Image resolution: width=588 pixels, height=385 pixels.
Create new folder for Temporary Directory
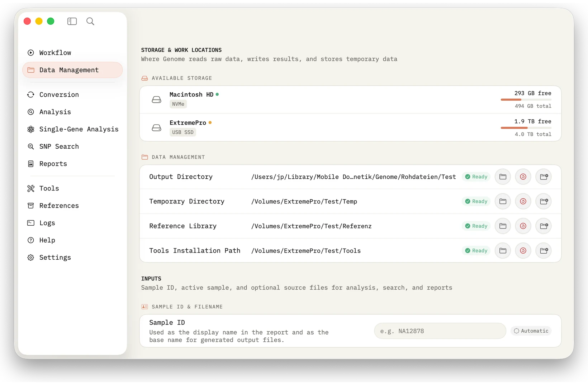coord(544,201)
